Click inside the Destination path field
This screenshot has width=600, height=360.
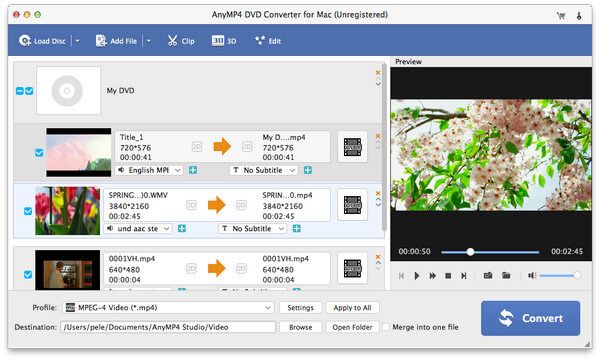pyautogui.click(x=168, y=327)
